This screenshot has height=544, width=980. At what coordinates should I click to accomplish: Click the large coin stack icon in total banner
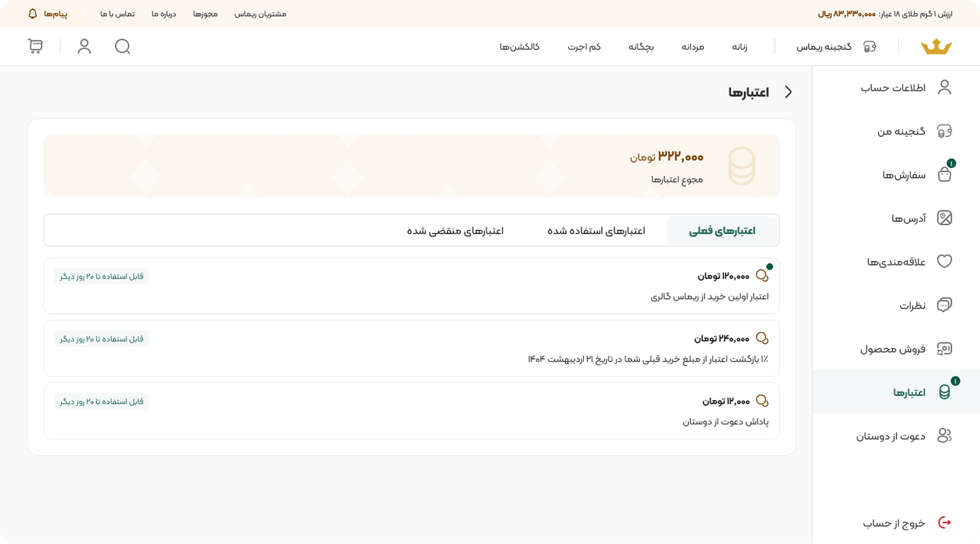click(x=742, y=166)
